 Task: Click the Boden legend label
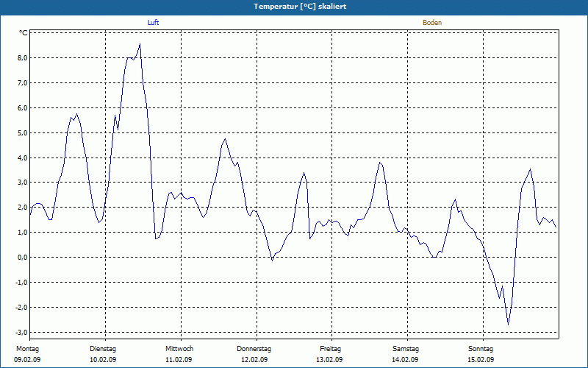432,23
